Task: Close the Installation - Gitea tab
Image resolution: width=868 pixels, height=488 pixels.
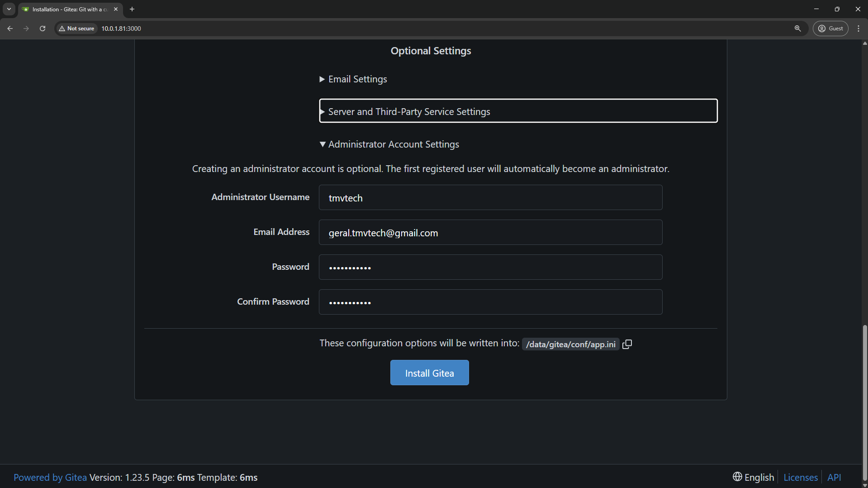Action: click(x=116, y=9)
